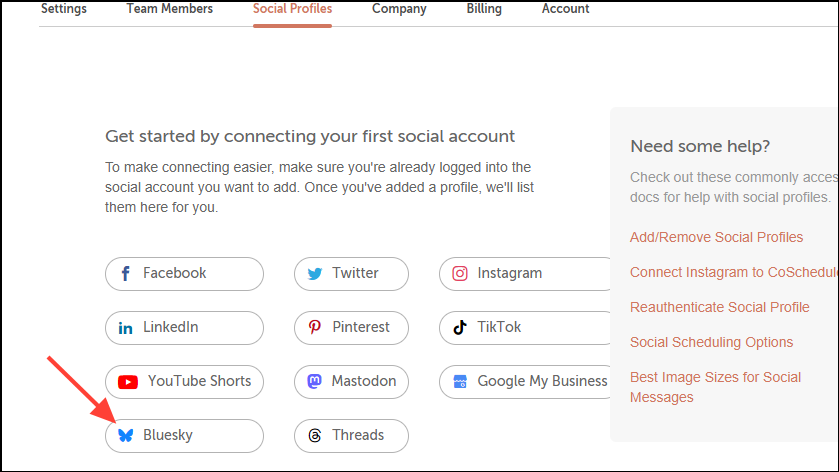Switch to the Account tab

(565, 9)
